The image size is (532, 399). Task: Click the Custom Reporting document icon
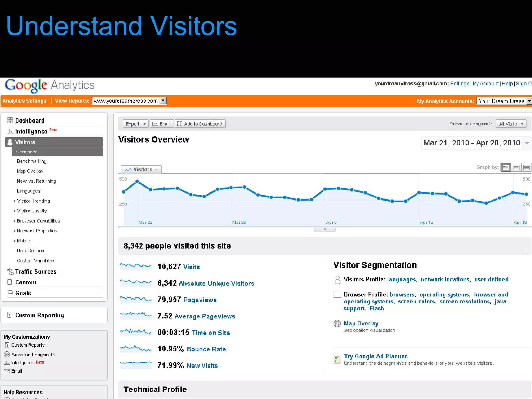coord(9,315)
